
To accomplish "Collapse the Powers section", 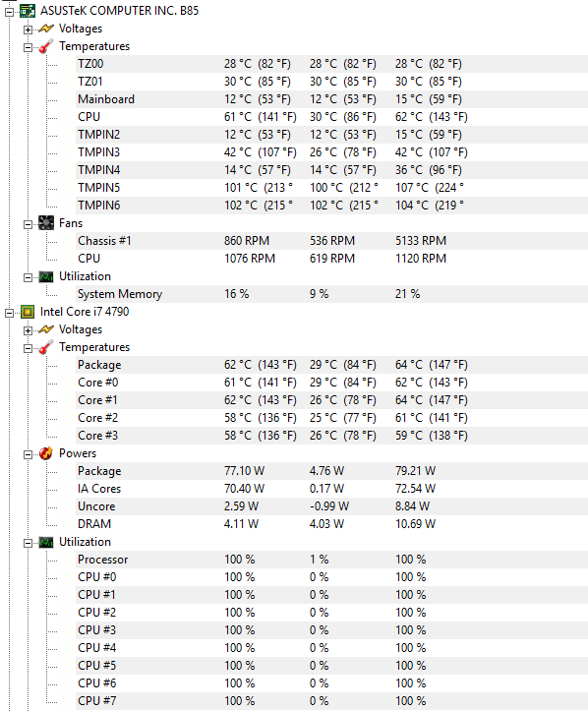I will pos(29,454).
